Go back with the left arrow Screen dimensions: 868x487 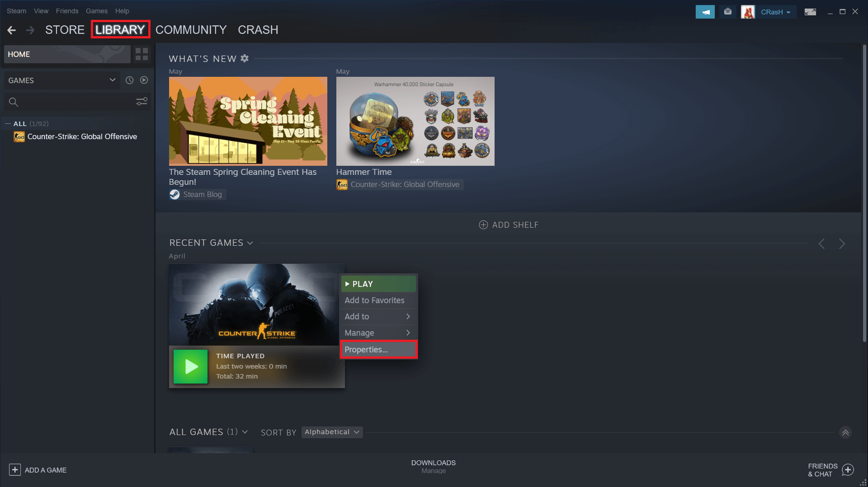(12, 30)
